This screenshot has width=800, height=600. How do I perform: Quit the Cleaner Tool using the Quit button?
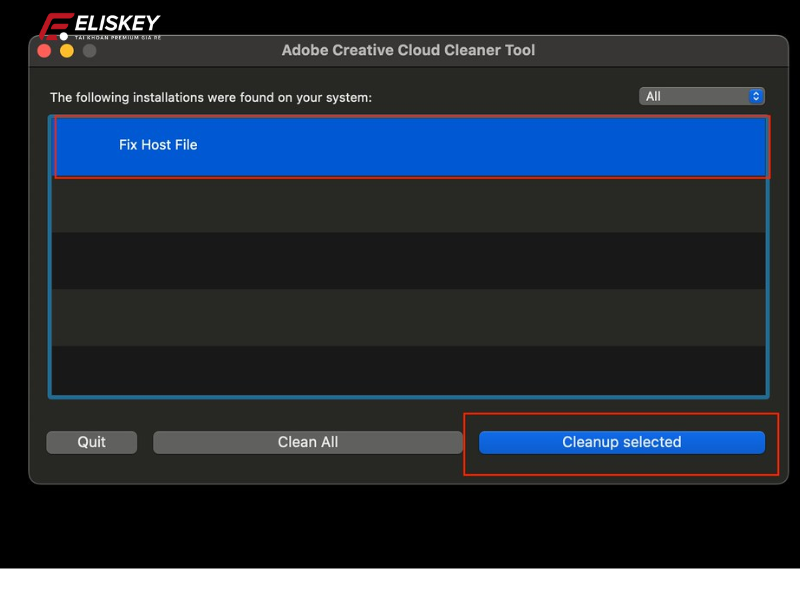pyautogui.click(x=91, y=441)
